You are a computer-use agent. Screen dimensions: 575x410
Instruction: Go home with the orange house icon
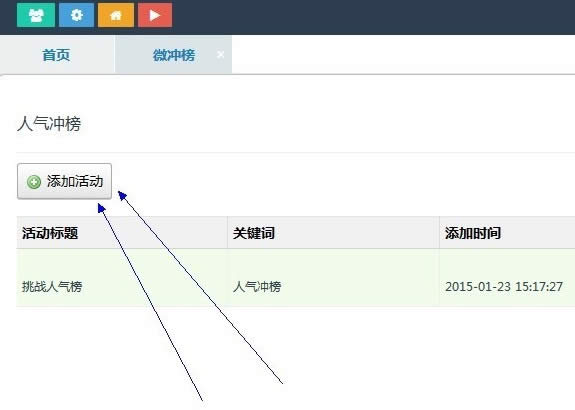tap(116, 15)
